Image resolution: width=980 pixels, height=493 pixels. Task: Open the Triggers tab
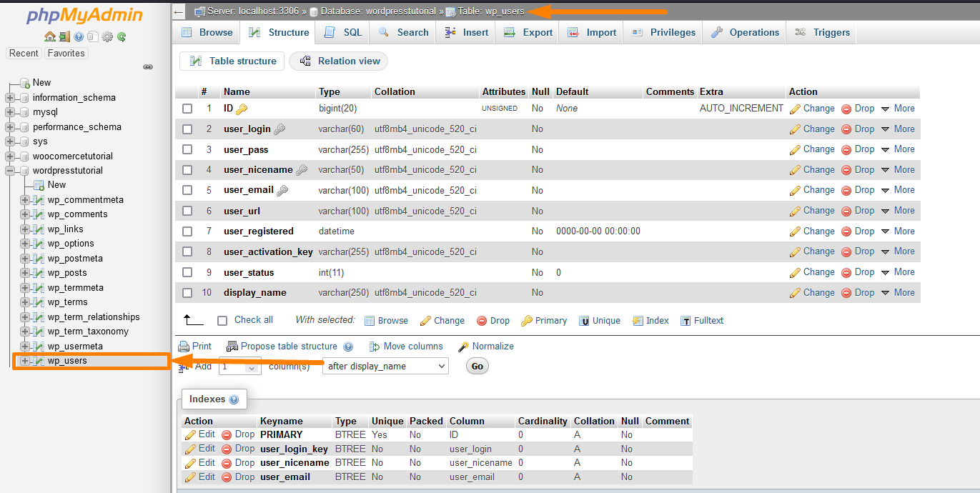point(822,32)
